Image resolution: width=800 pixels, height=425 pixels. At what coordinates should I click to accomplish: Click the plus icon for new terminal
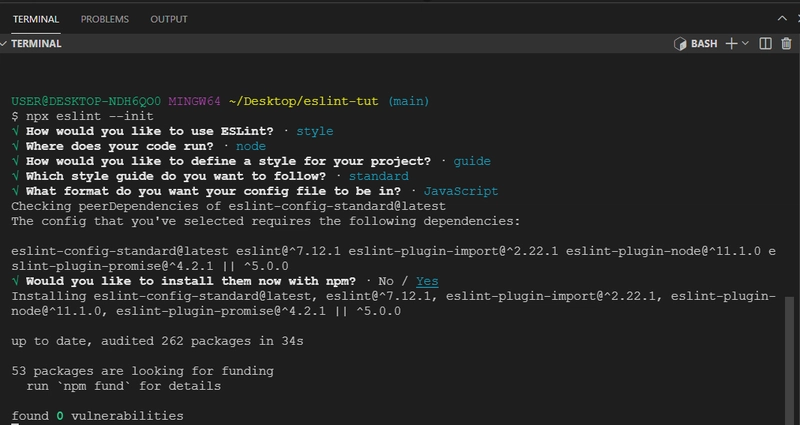(731, 44)
